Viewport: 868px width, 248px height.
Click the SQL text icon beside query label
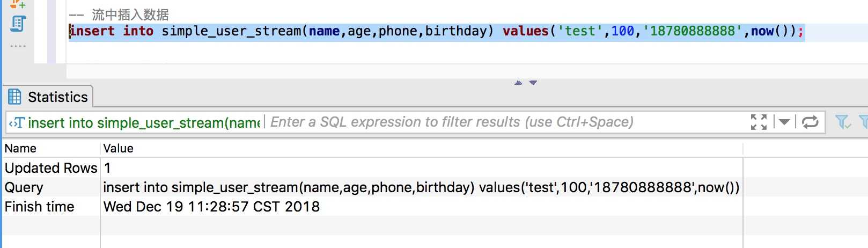[17, 123]
